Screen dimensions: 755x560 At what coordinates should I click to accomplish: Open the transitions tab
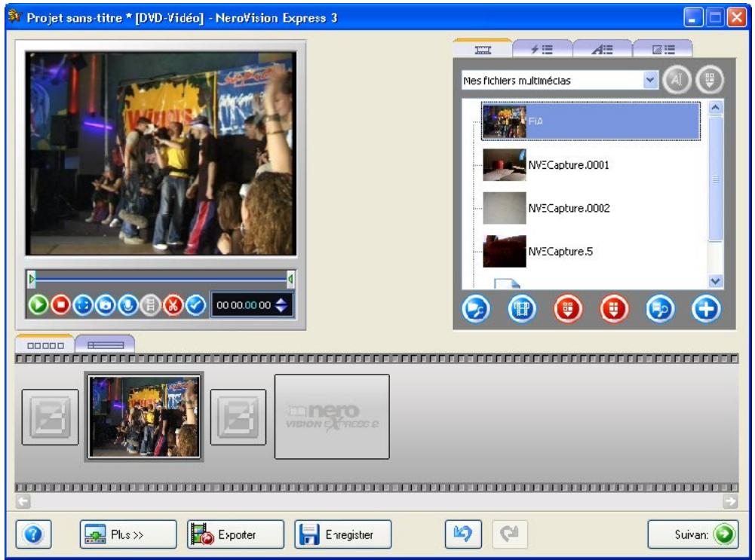(x=662, y=50)
